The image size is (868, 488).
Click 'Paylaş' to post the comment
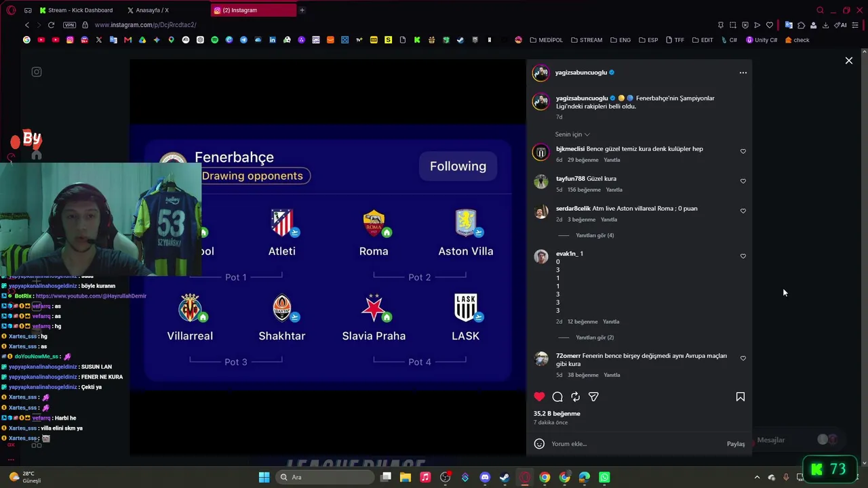tap(736, 444)
